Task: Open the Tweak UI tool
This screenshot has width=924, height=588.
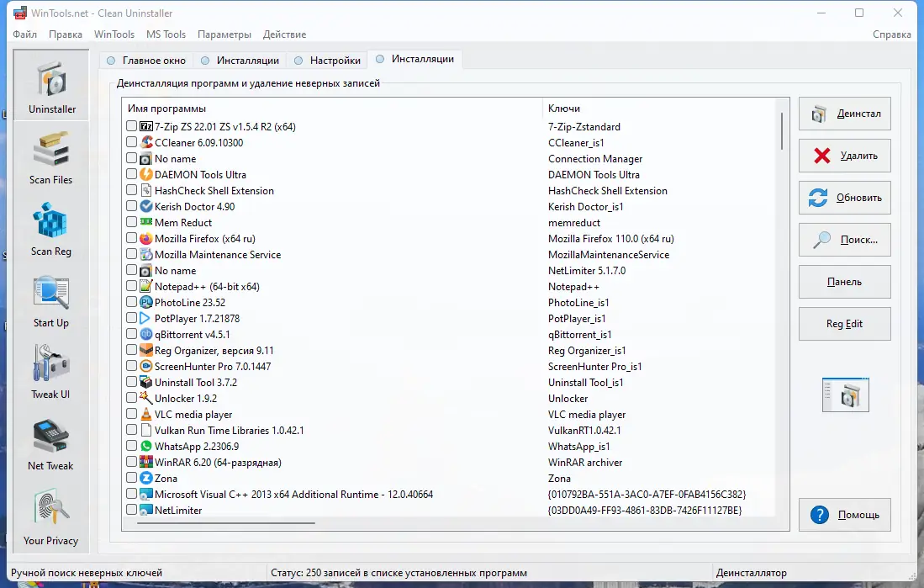Action: click(51, 372)
